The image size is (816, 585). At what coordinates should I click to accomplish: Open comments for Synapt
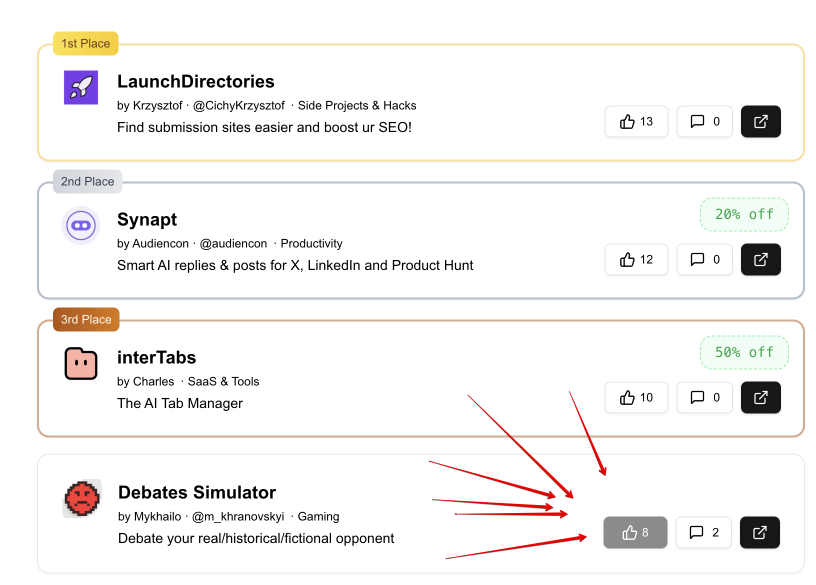[x=705, y=260]
